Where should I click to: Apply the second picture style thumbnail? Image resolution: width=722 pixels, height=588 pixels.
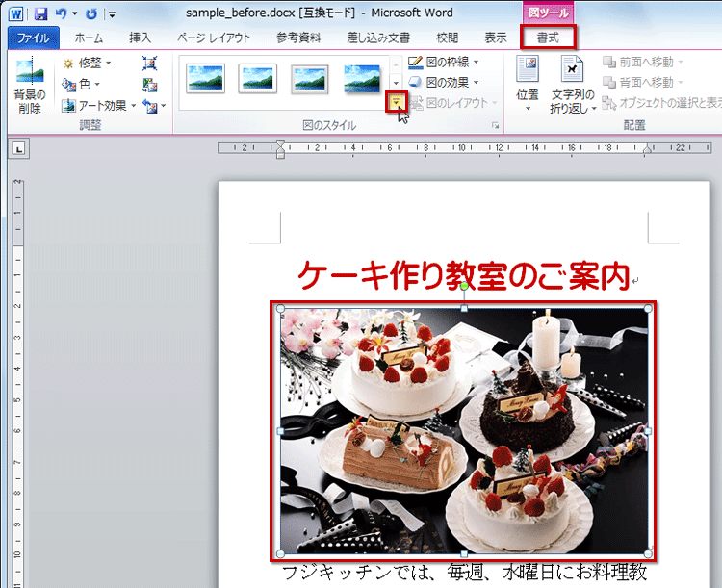pos(257,78)
